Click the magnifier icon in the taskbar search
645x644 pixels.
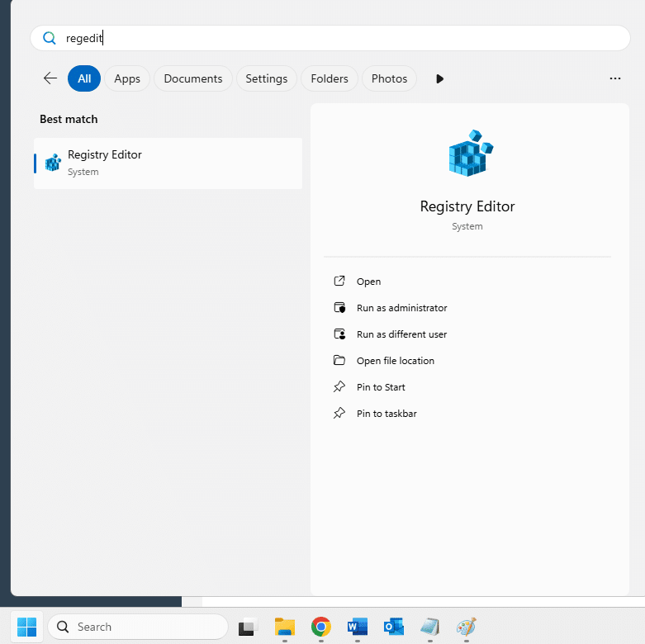63,627
